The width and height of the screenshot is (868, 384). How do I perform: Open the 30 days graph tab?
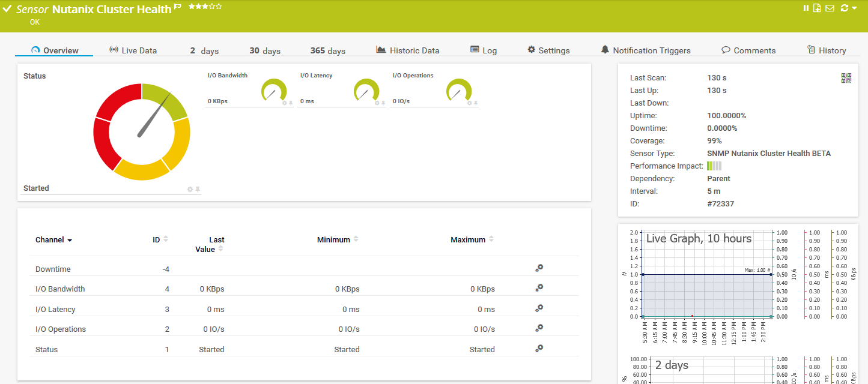tap(265, 50)
